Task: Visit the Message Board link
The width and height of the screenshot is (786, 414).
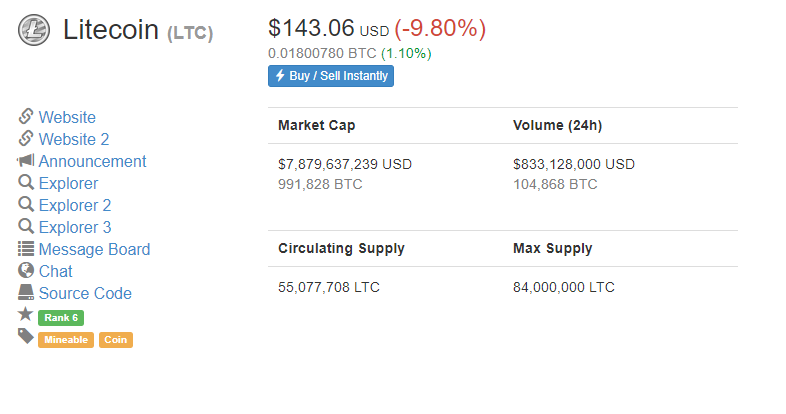Action: (x=94, y=250)
